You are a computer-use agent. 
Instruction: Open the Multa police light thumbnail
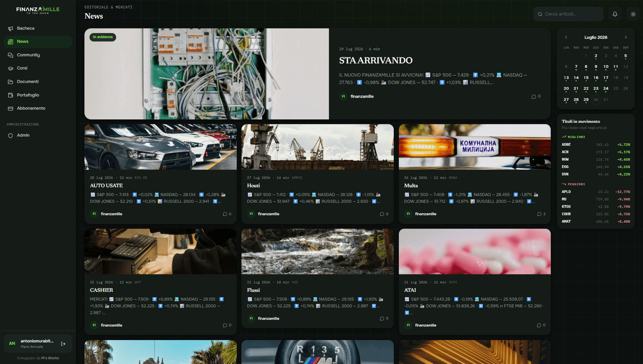(x=474, y=147)
